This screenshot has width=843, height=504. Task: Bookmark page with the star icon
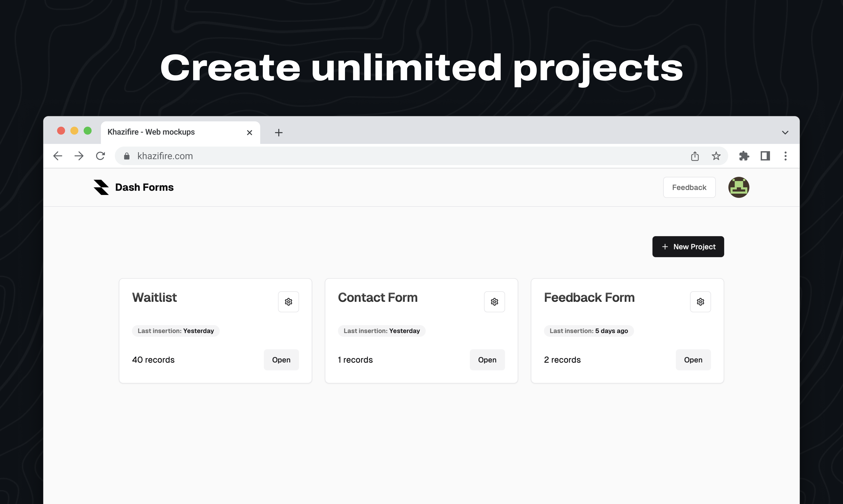pos(716,156)
